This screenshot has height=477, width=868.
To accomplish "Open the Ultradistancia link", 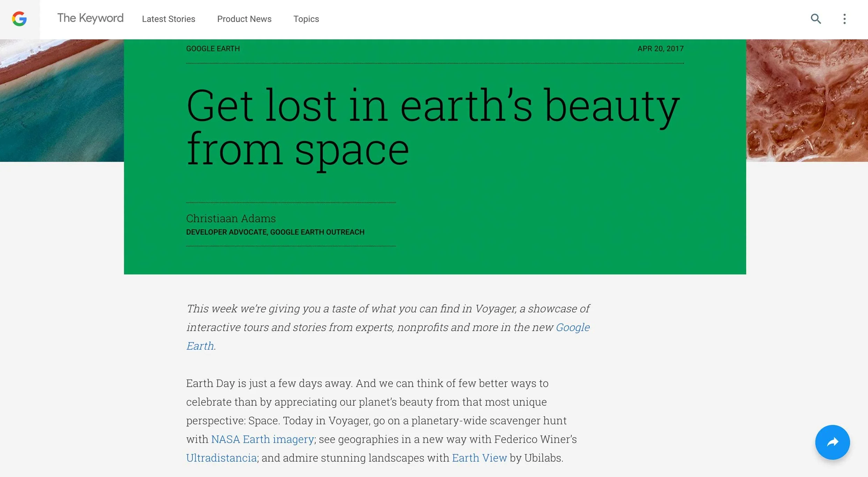I will tap(222, 458).
